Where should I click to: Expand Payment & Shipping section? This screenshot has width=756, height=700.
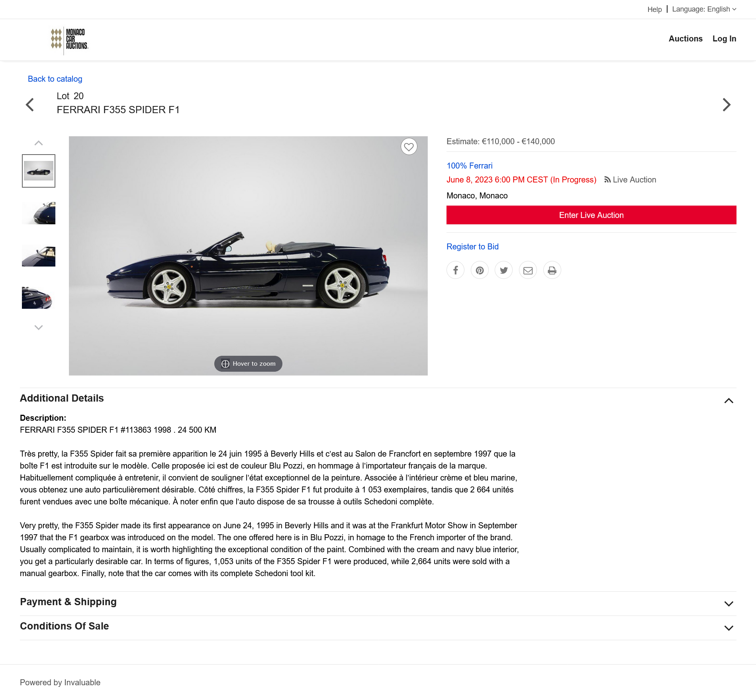coord(729,604)
